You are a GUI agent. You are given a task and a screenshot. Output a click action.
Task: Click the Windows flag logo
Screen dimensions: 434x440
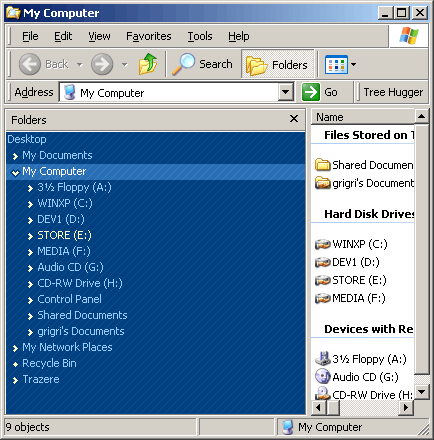click(x=409, y=36)
